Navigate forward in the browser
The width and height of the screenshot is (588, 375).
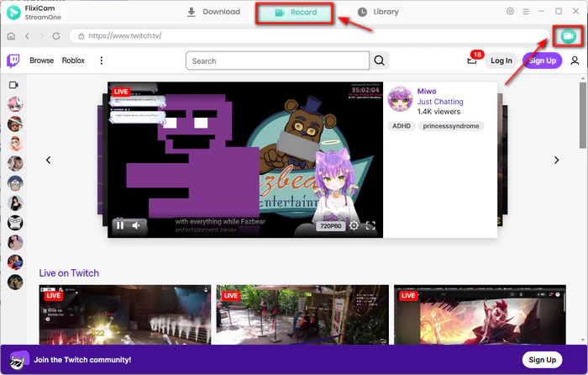[x=41, y=35]
